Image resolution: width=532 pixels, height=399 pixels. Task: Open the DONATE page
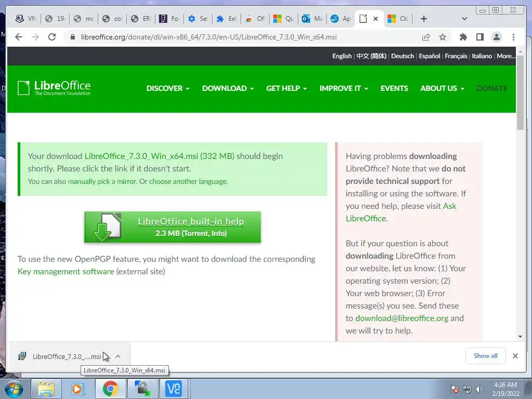coord(491,88)
